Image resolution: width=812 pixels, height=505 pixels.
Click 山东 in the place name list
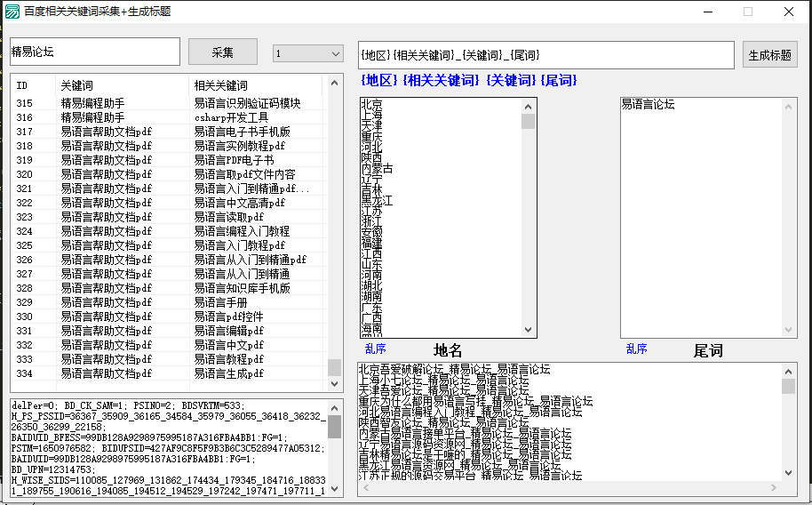pos(372,264)
